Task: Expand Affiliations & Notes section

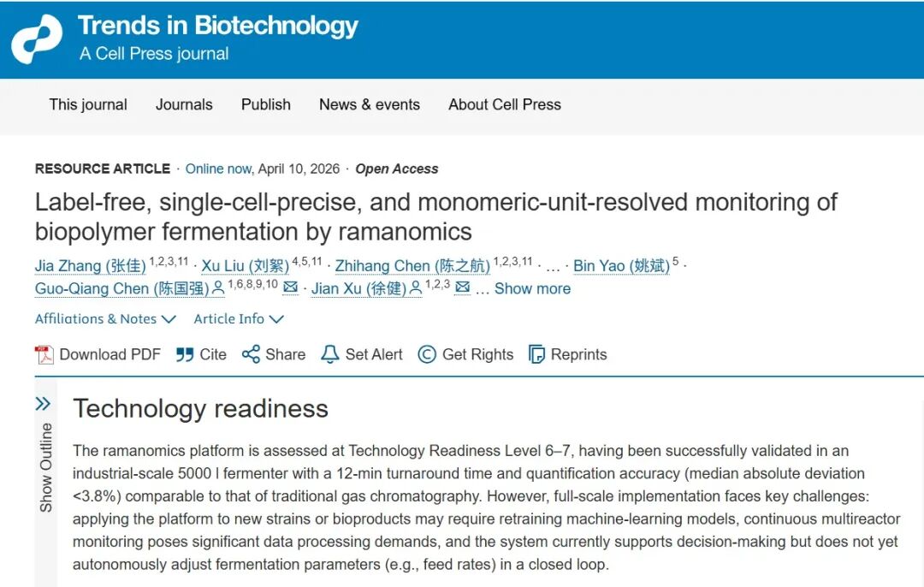Action: tap(105, 319)
